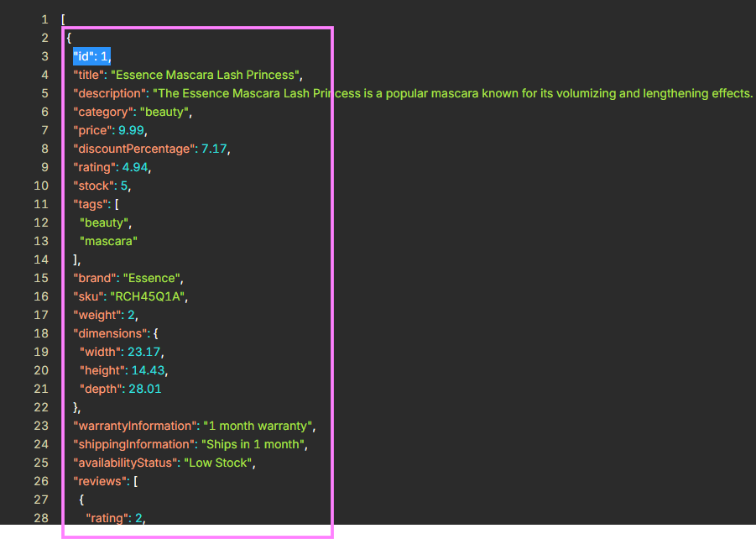Click line number 1 in the gutter
The height and width of the screenshot is (539, 756).
coord(44,20)
